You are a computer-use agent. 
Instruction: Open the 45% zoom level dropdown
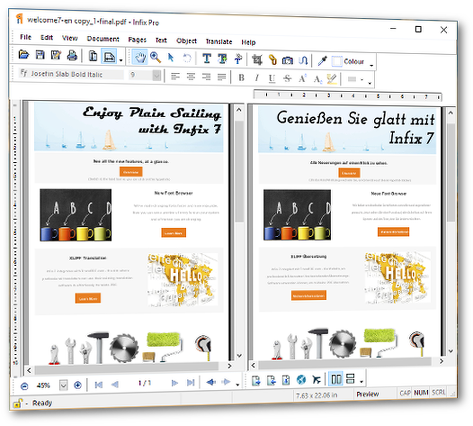click(63, 386)
